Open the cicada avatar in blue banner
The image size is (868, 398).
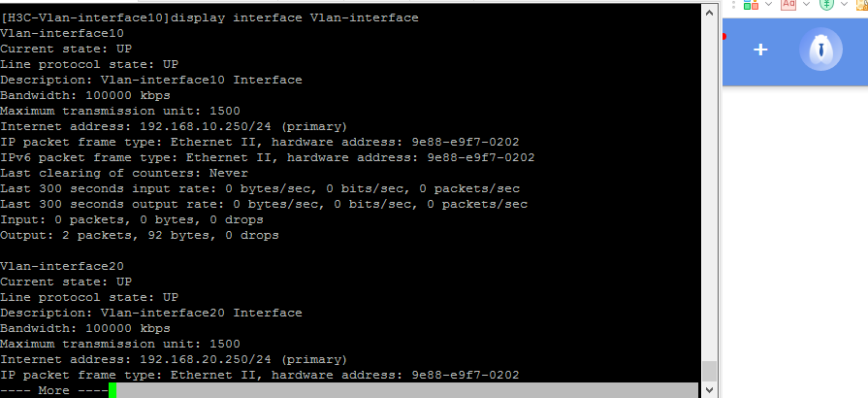(820, 49)
